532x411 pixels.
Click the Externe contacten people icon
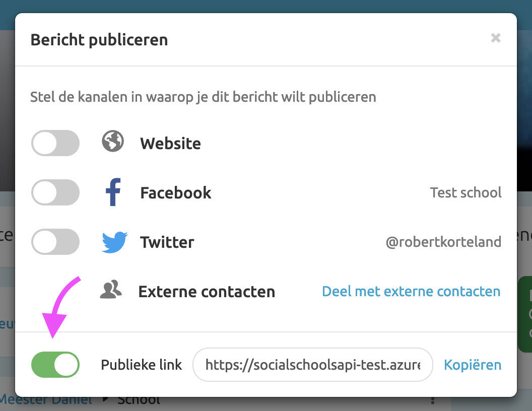[x=113, y=291]
